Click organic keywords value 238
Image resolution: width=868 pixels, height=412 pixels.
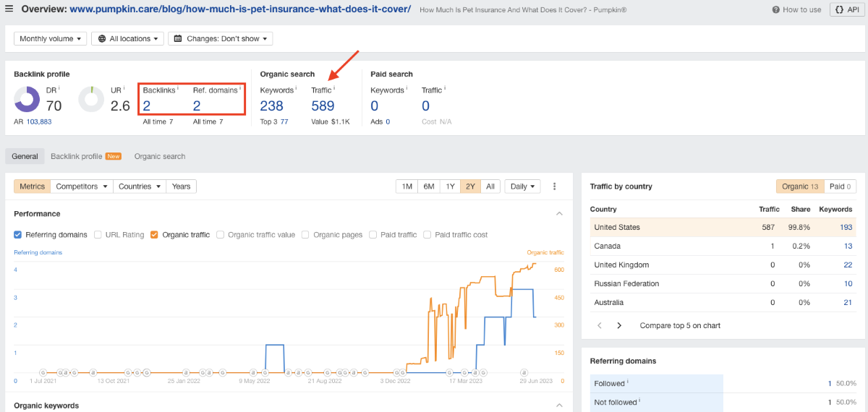click(x=271, y=106)
